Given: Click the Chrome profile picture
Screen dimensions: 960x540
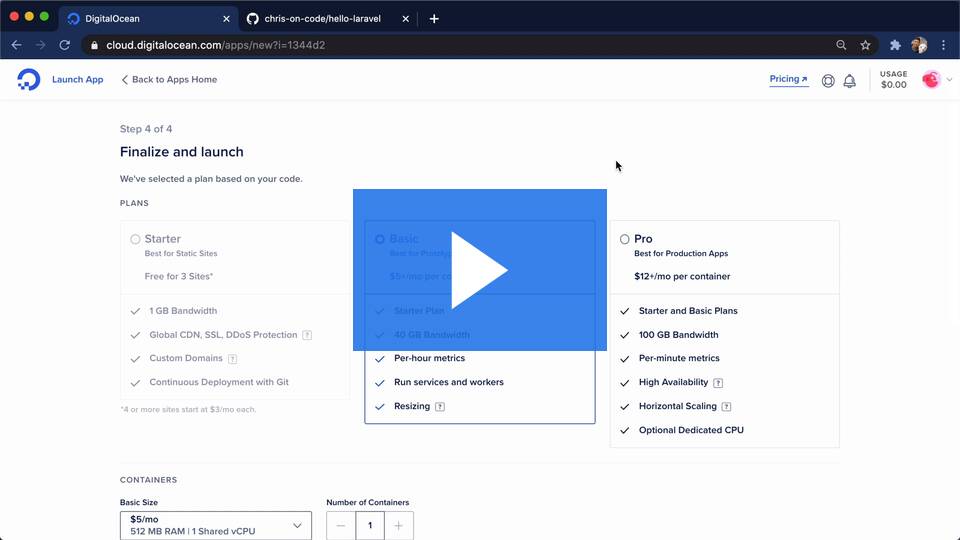Looking at the screenshot, I should click(x=919, y=45).
